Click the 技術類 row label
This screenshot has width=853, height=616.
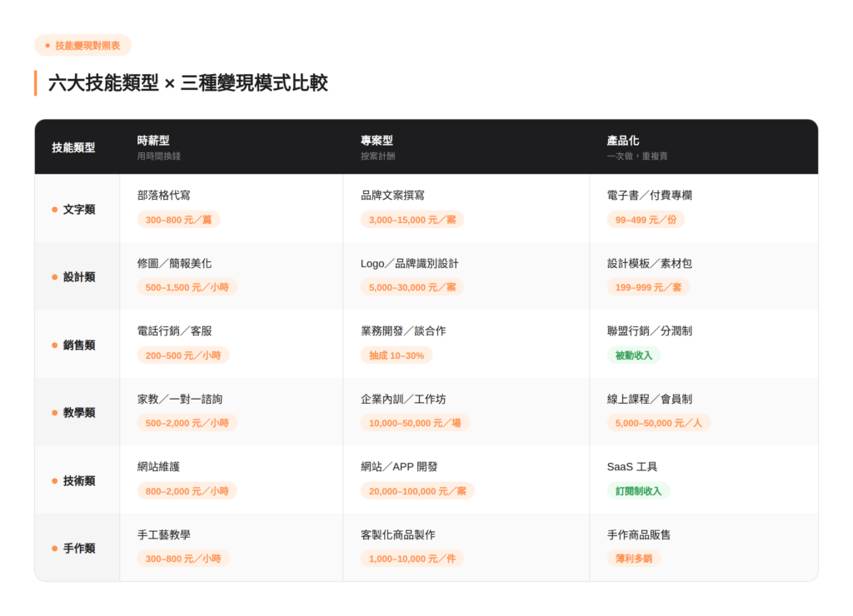(x=79, y=481)
